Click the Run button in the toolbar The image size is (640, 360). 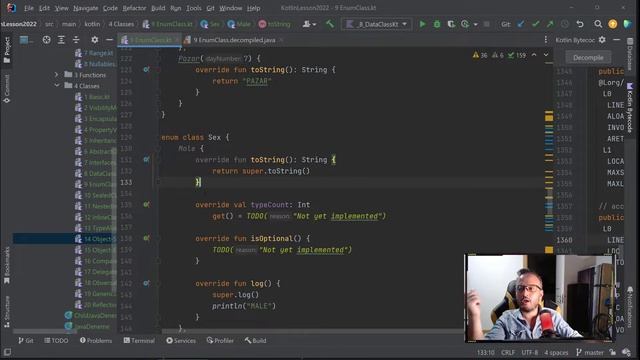coord(422,24)
